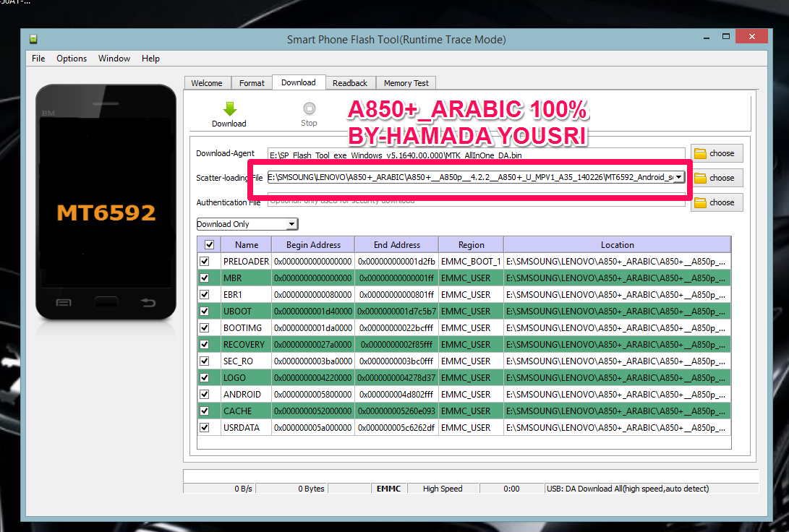
Task: Click the Download-Agent path field
Action: 476,155
